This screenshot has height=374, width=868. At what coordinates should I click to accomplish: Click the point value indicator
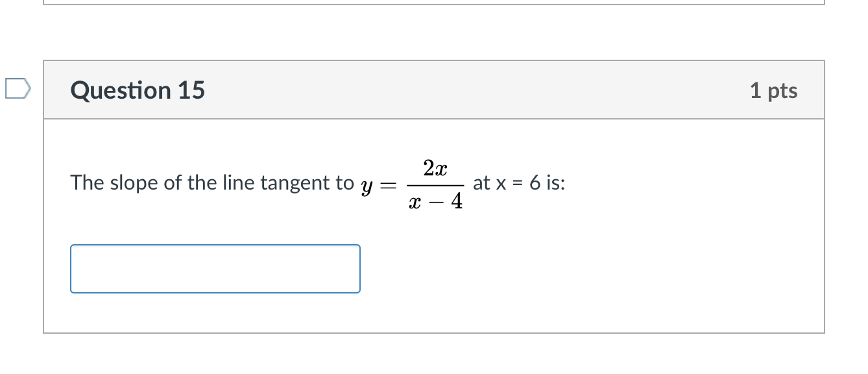[x=774, y=90]
